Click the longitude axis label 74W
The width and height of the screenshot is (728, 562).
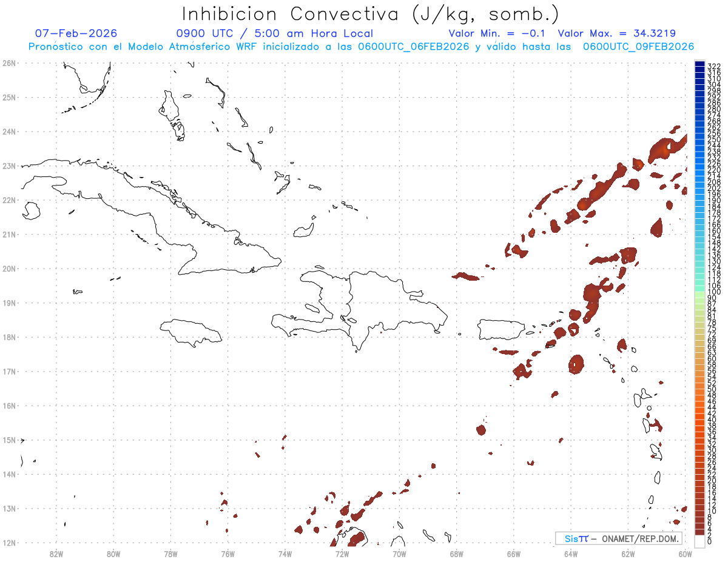point(285,554)
